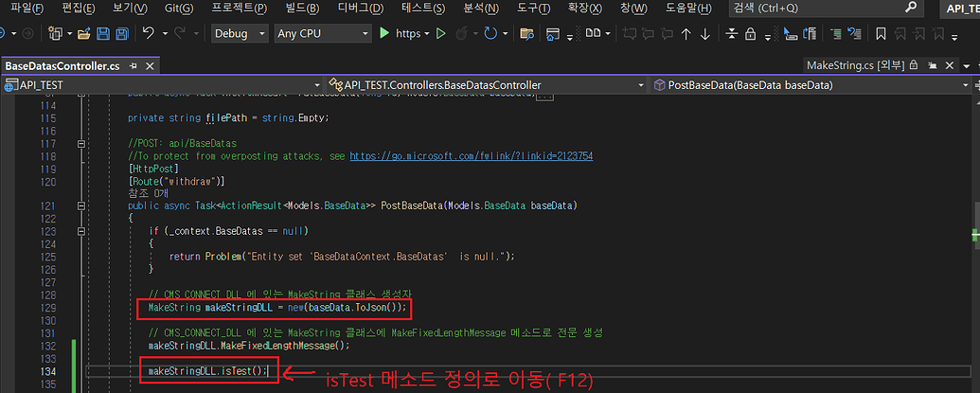The height and width of the screenshot is (393, 980).
Task: Click the browser refresh circular arrow icon
Action: click(x=491, y=34)
